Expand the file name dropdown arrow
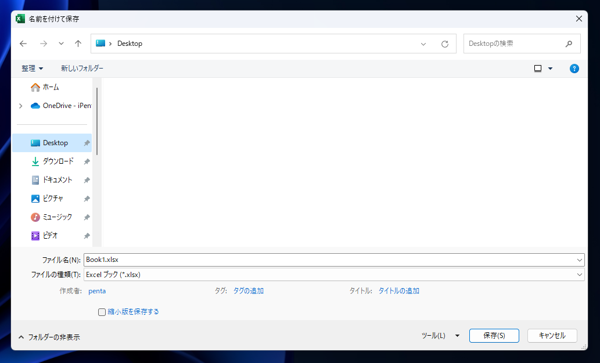 [579, 260]
